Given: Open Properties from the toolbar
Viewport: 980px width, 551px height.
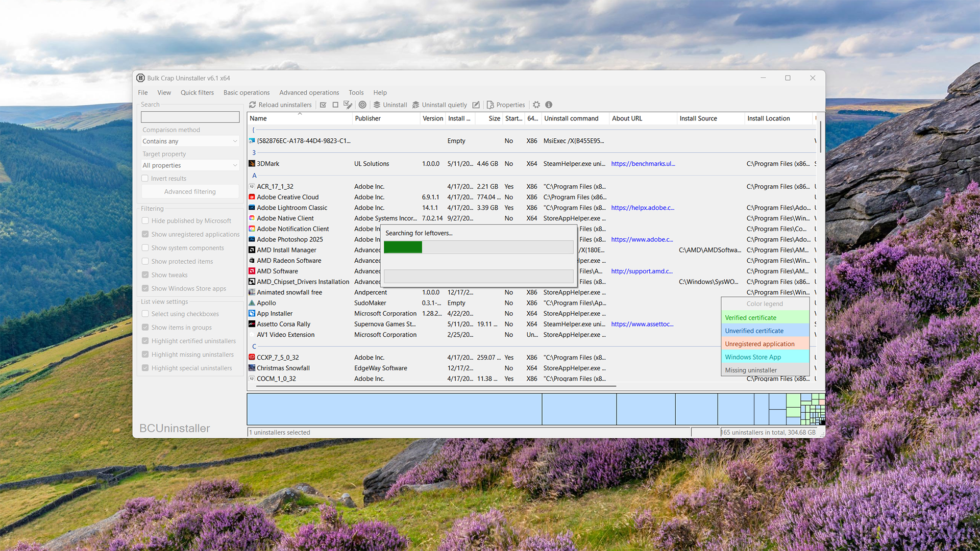Looking at the screenshot, I should coord(506,105).
